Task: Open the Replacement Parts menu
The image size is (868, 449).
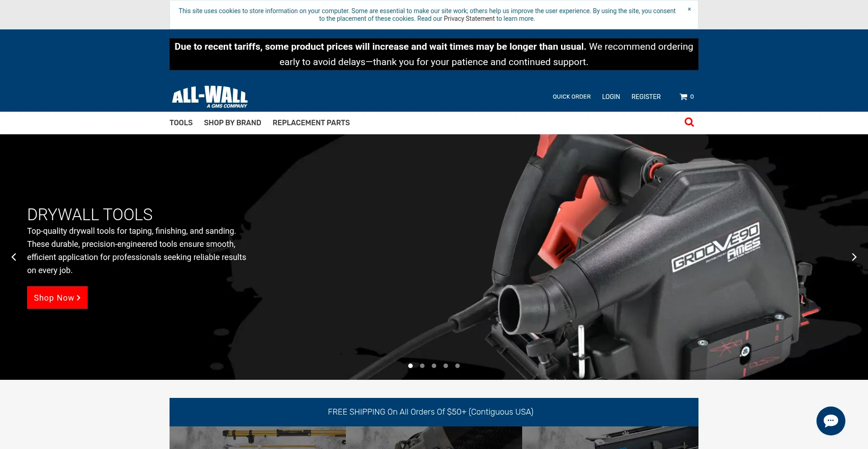Action: click(x=311, y=123)
